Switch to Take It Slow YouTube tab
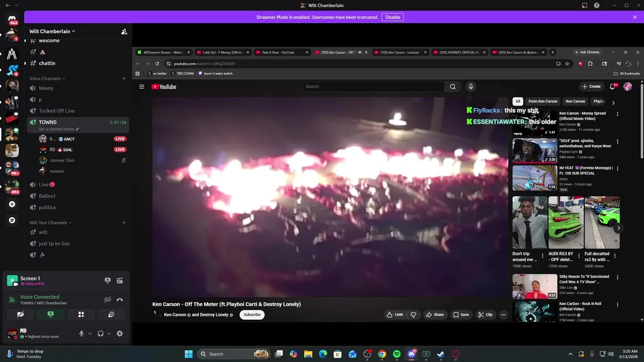The width and height of the screenshot is (644, 362). point(282,52)
